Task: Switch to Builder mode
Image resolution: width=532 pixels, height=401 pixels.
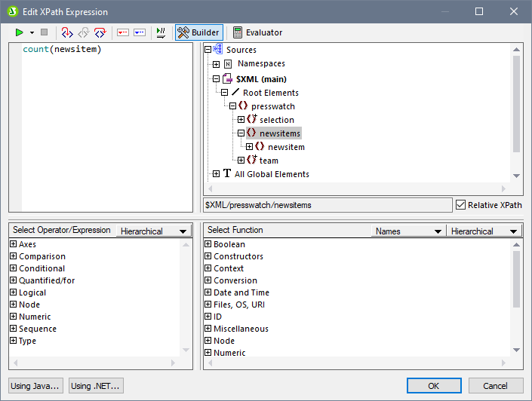Action: tap(198, 32)
